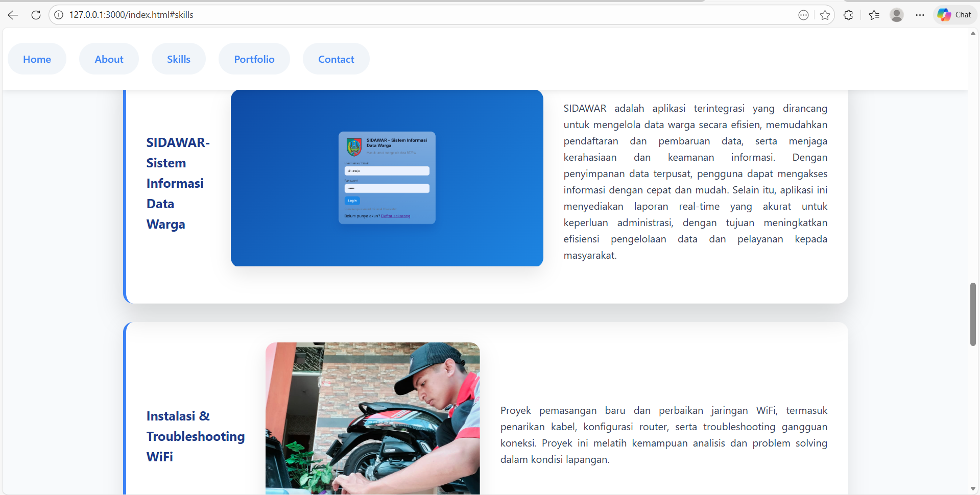Click the scrollbar down arrow

tap(973, 488)
